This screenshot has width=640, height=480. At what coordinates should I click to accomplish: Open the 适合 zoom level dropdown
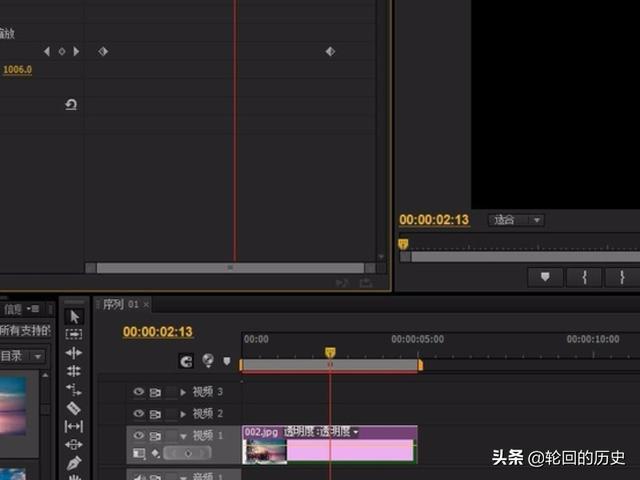[x=516, y=220]
